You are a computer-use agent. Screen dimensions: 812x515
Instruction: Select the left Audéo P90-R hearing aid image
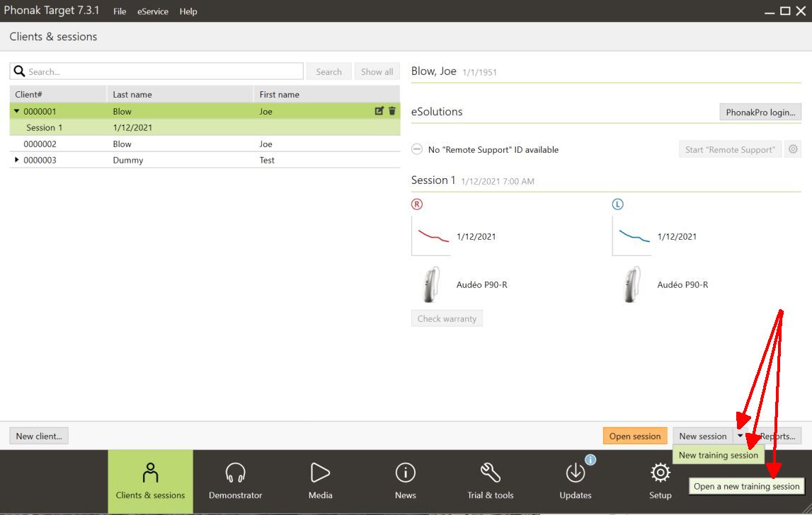631,284
